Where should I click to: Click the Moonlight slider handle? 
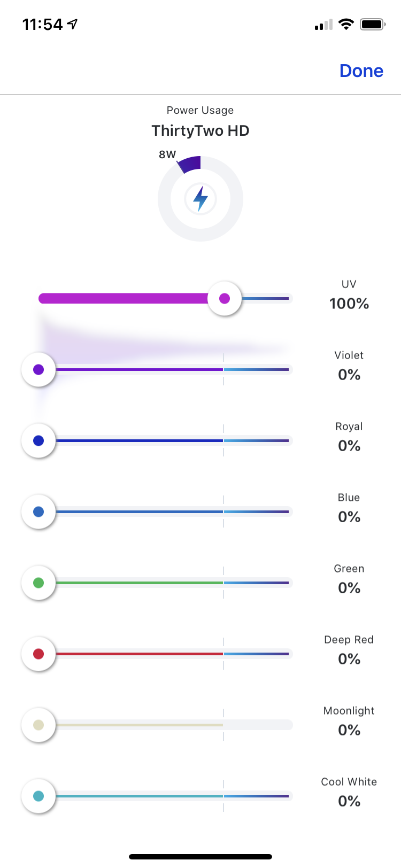38,725
